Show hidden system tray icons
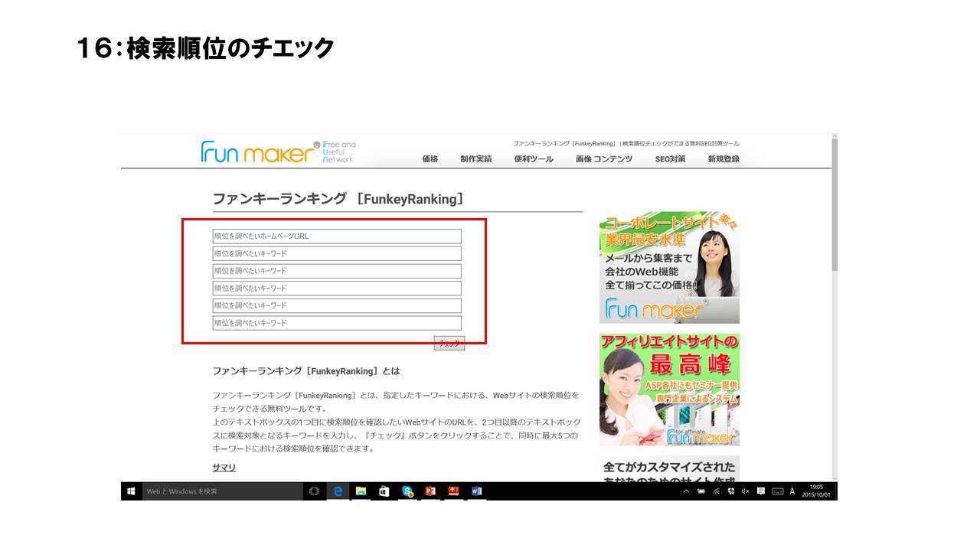 click(x=686, y=491)
